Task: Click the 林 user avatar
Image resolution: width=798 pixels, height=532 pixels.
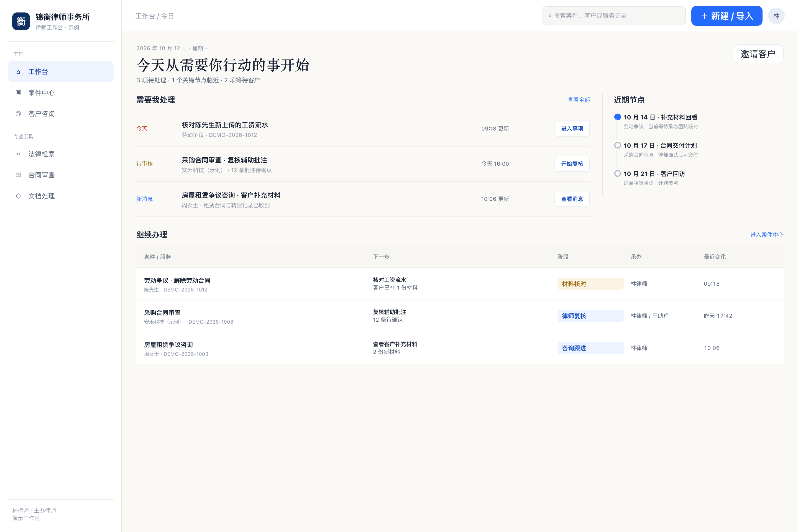Action: (x=776, y=16)
